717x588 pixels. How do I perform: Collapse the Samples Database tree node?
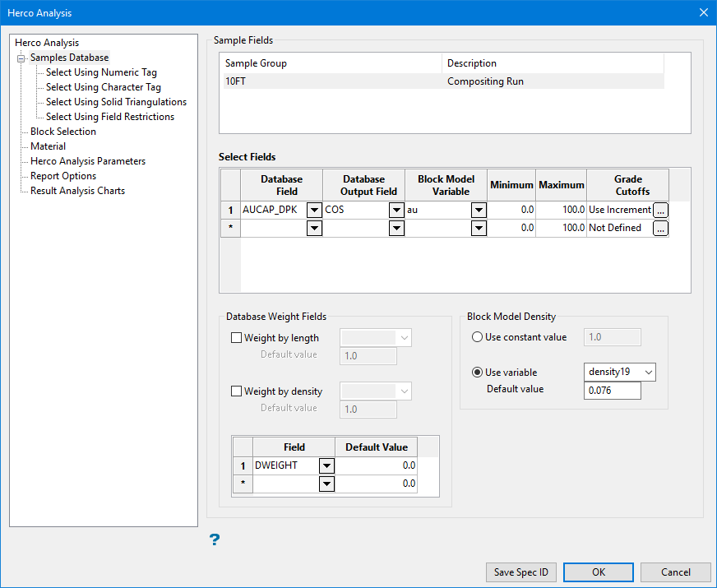pyautogui.click(x=21, y=58)
